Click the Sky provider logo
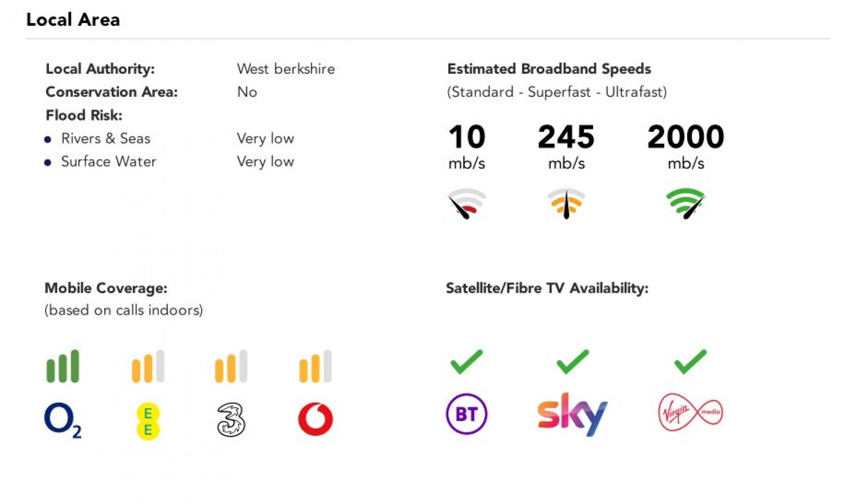 tap(572, 414)
